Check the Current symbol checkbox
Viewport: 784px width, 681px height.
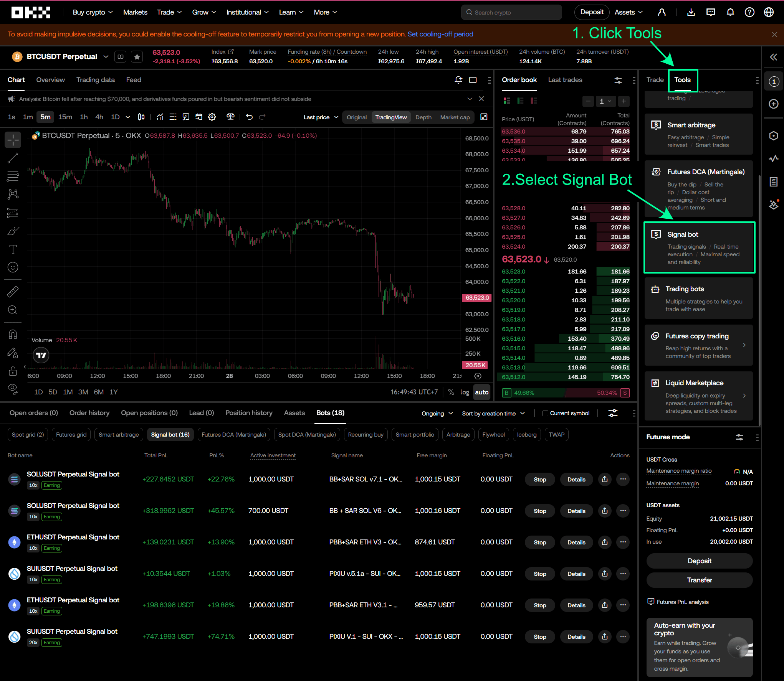(x=546, y=413)
